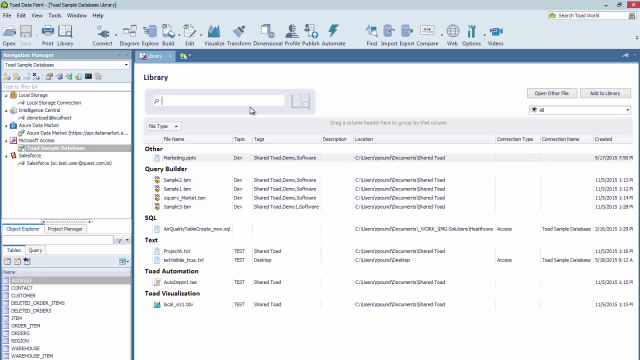Select the CUSTOMER table in Object Explorer
The image size is (640, 360).
pyautogui.click(x=23, y=296)
